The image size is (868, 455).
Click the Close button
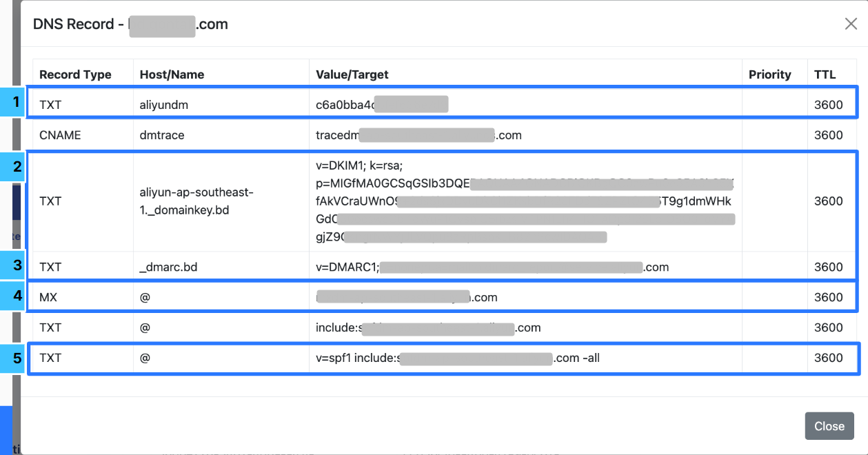829,426
